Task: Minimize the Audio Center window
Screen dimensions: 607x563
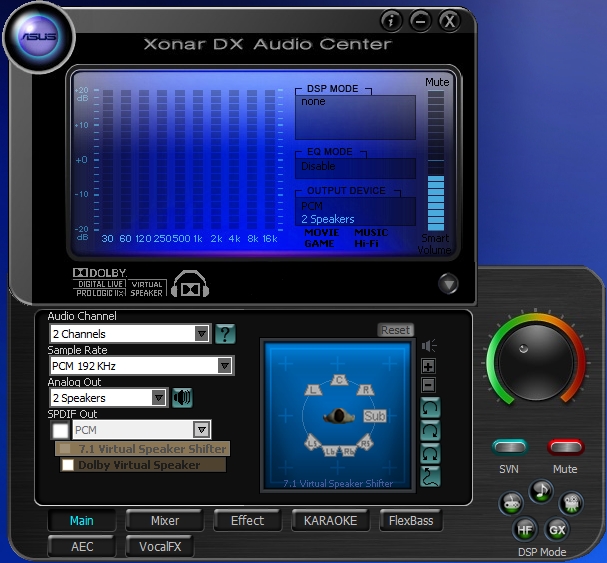Action: [x=420, y=21]
